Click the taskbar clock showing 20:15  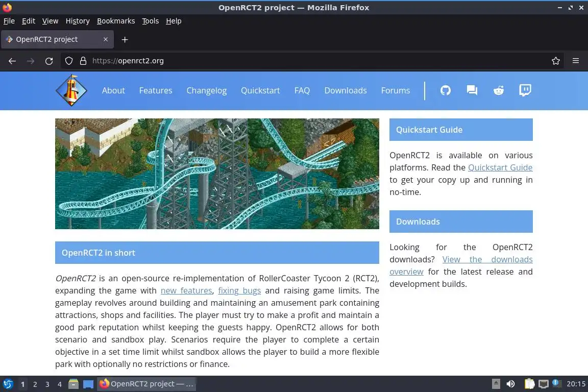point(576,384)
